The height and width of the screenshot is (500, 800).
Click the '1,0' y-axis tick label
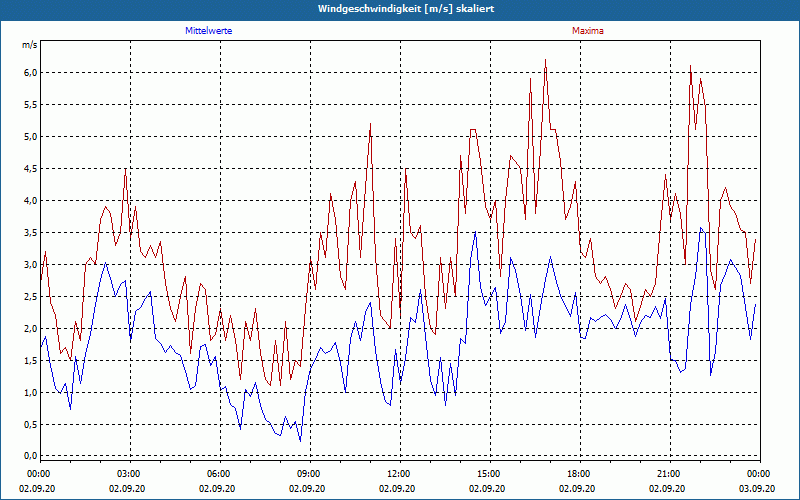click(31, 392)
